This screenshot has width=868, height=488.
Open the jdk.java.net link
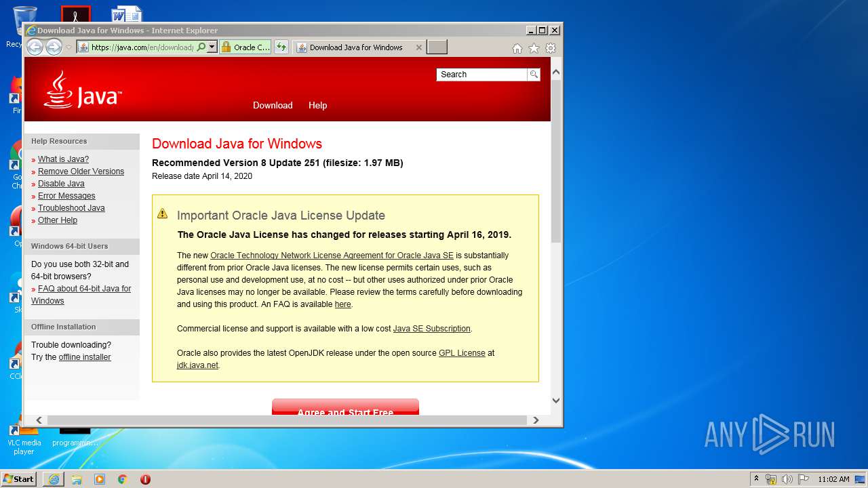(197, 365)
